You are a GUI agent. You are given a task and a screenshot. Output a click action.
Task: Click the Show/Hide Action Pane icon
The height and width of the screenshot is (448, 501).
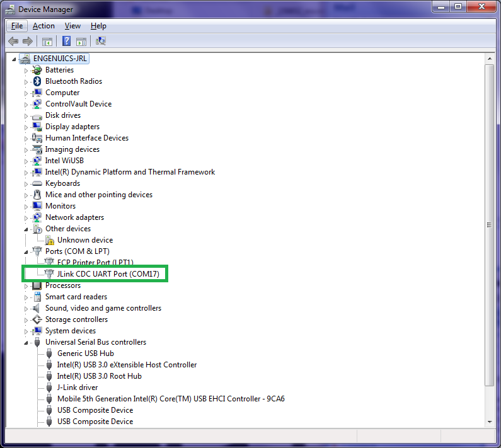(81, 42)
